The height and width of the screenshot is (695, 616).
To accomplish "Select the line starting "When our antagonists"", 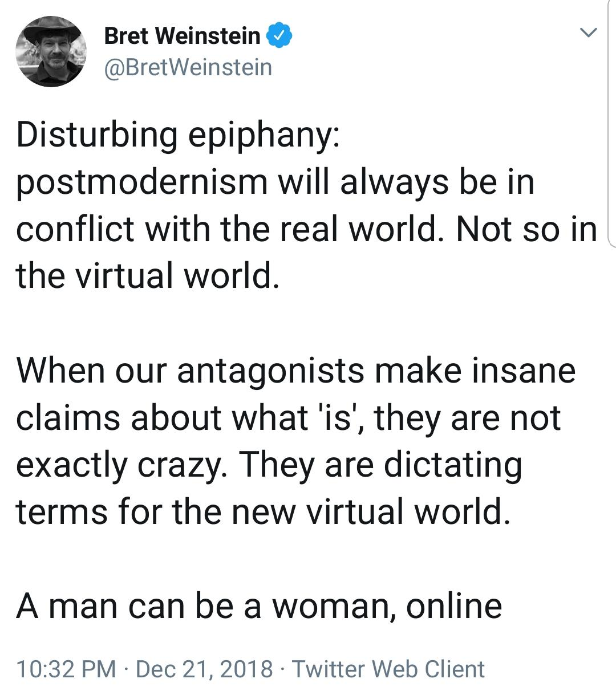I will pos(295,371).
